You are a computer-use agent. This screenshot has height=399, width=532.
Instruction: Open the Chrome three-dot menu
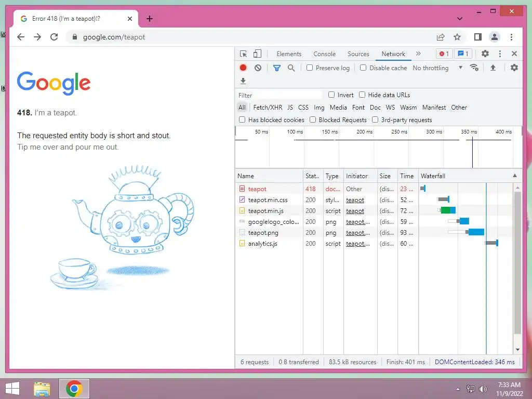[511, 37]
